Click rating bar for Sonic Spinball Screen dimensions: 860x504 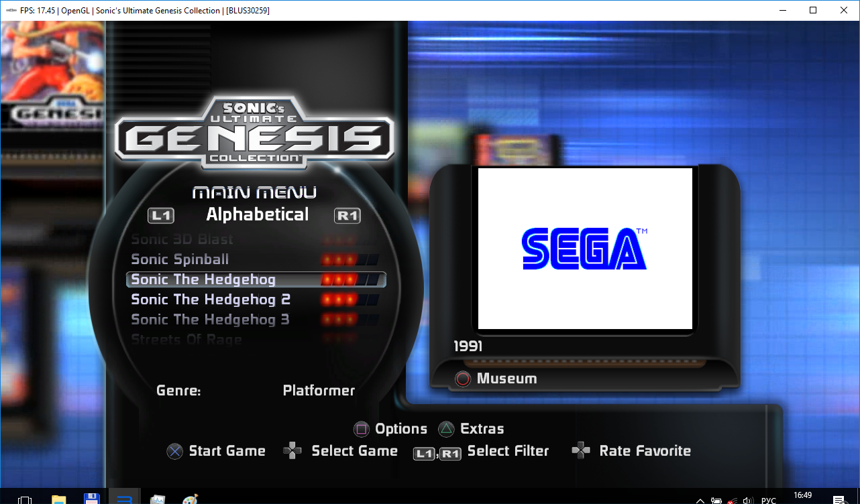(x=350, y=259)
